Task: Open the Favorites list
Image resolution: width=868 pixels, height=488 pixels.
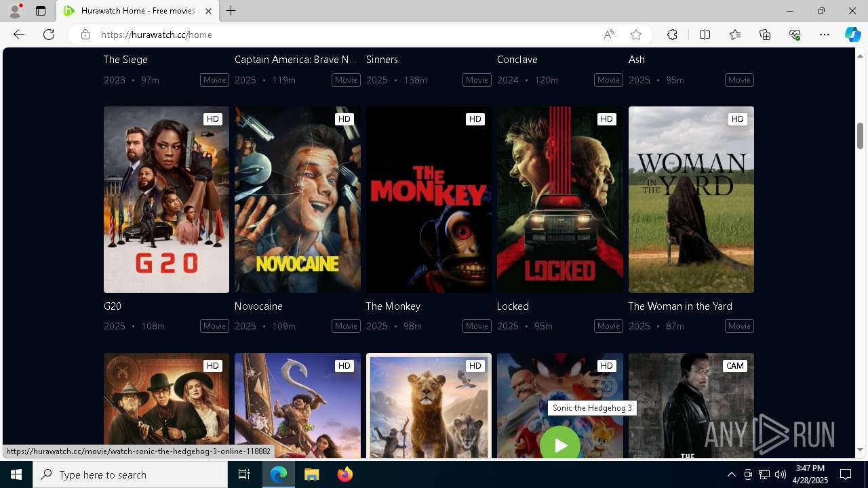Action: pyautogui.click(x=735, y=35)
